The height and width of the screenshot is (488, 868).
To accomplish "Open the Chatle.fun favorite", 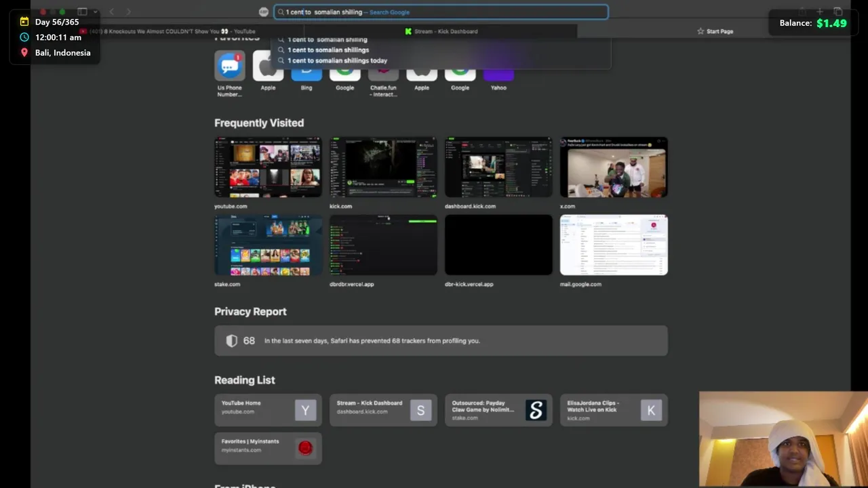I will click(383, 73).
